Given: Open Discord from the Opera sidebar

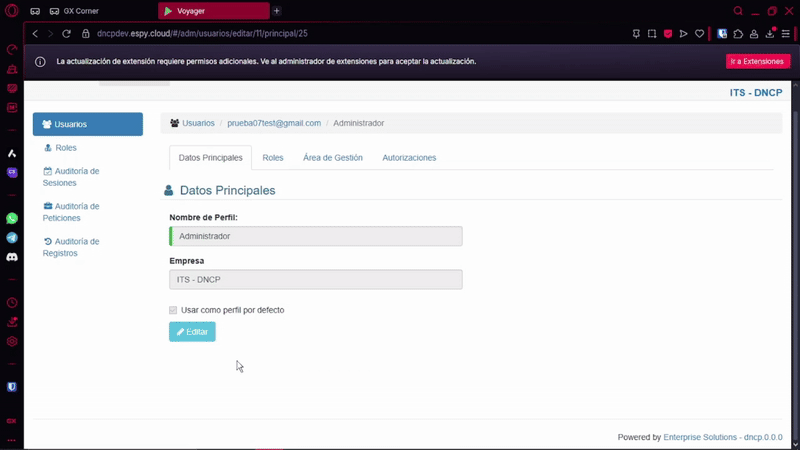Looking at the screenshot, I should click(x=12, y=257).
